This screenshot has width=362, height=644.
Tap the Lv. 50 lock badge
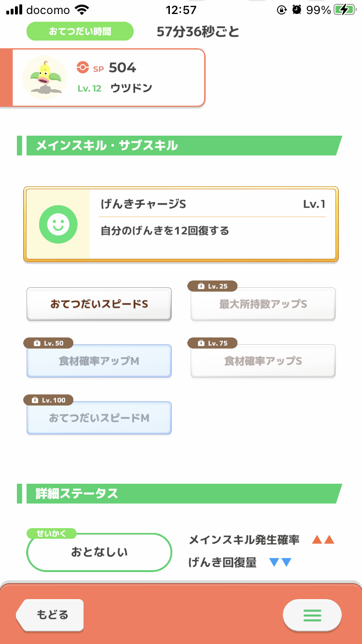(x=48, y=343)
